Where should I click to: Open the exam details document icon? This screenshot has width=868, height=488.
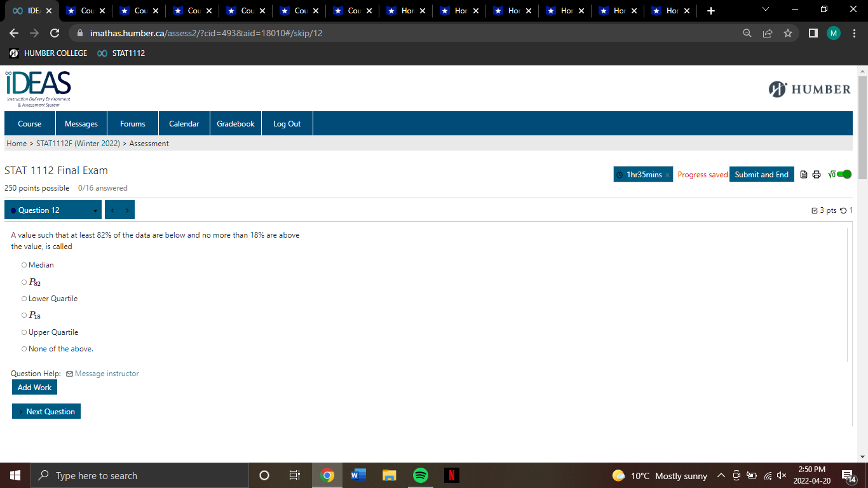tap(803, 174)
